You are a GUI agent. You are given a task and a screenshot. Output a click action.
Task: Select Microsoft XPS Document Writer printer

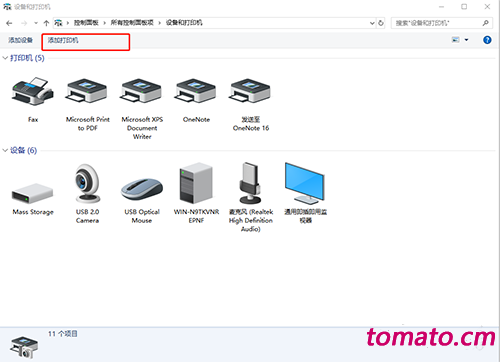[142, 92]
